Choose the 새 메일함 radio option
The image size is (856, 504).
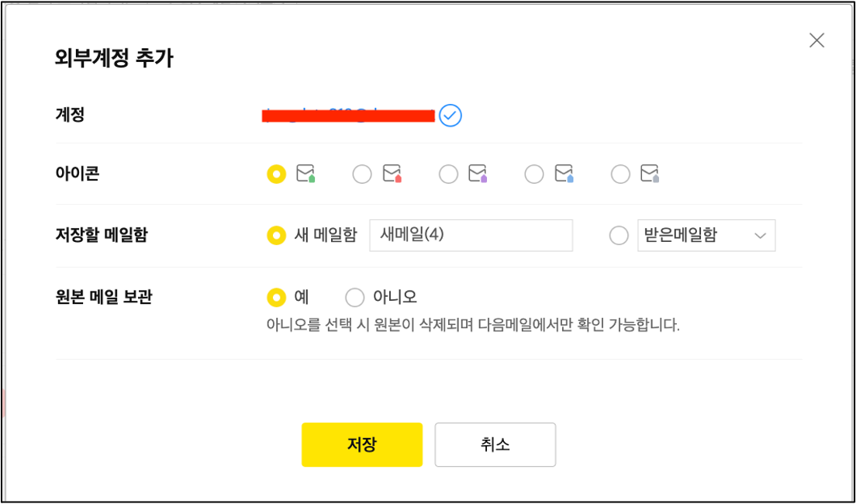click(x=276, y=235)
